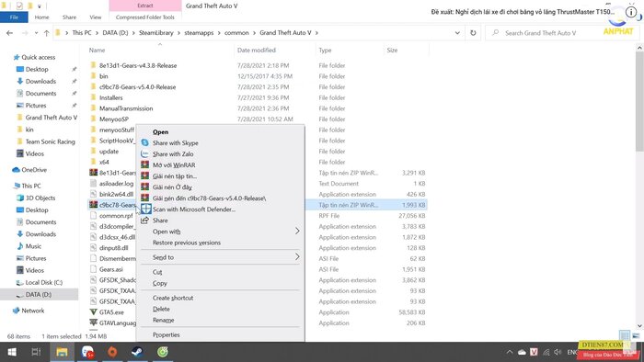Open Properties from the context menu
This screenshot has width=644, height=362.
[x=167, y=334]
